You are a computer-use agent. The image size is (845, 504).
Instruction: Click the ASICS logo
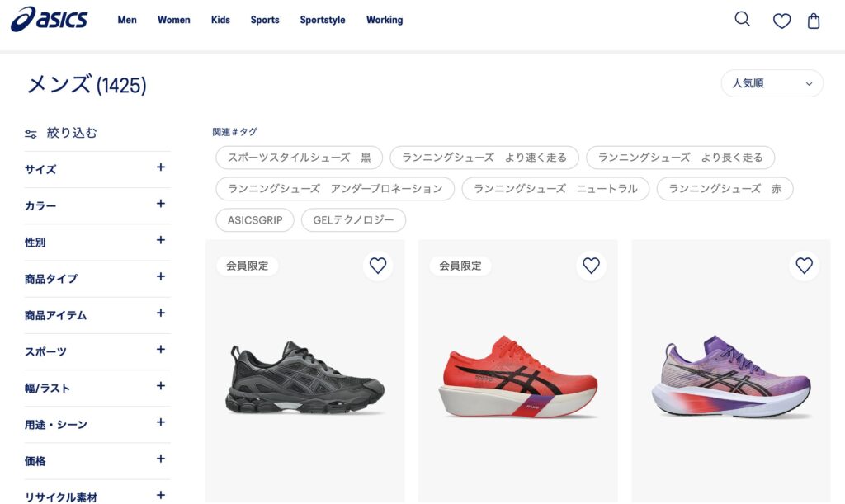(x=49, y=20)
